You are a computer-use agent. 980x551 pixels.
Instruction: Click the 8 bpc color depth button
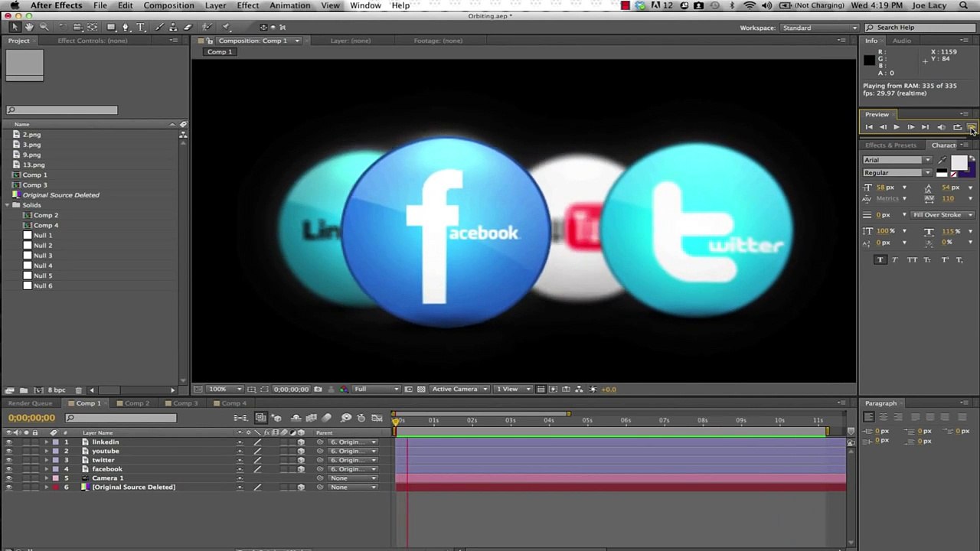[57, 390]
